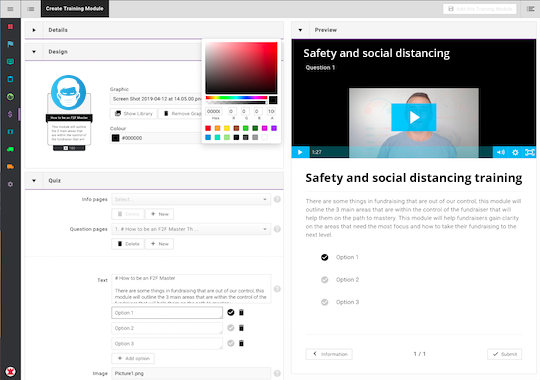The height and width of the screenshot is (380, 540).
Task: Open the green truck sidebar icon
Action: pos(10,149)
